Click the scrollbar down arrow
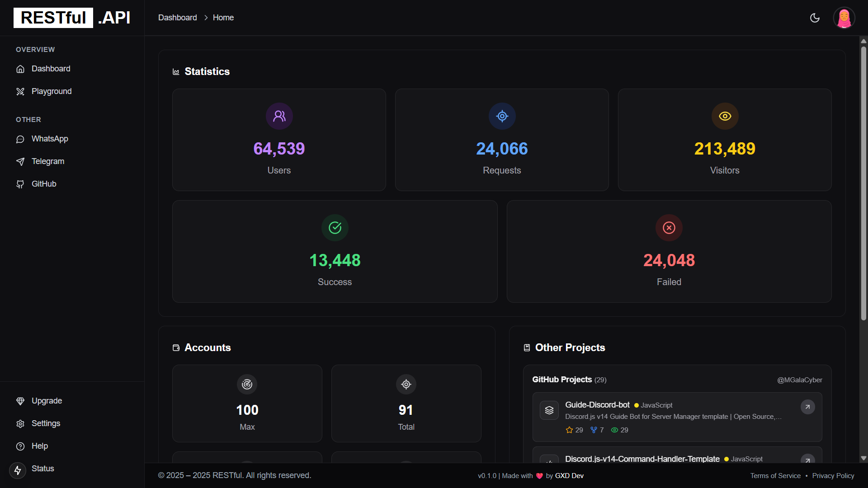 [x=863, y=458]
